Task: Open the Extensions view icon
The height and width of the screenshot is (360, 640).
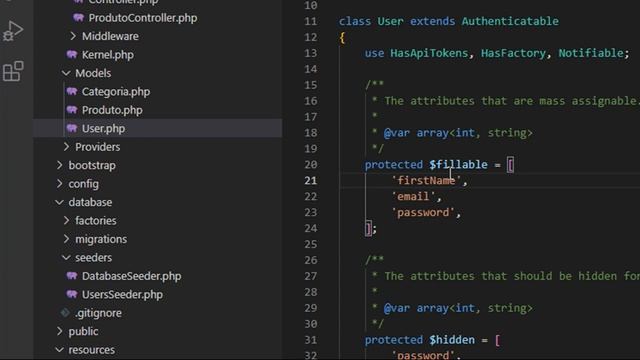Action: tap(13, 71)
